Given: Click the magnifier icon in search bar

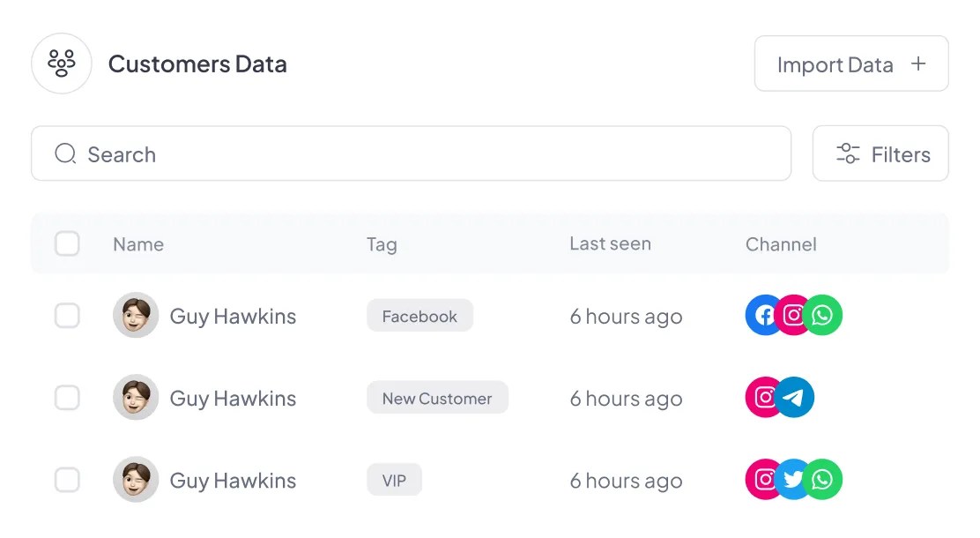Looking at the screenshot, I should [x=65, y=154].
